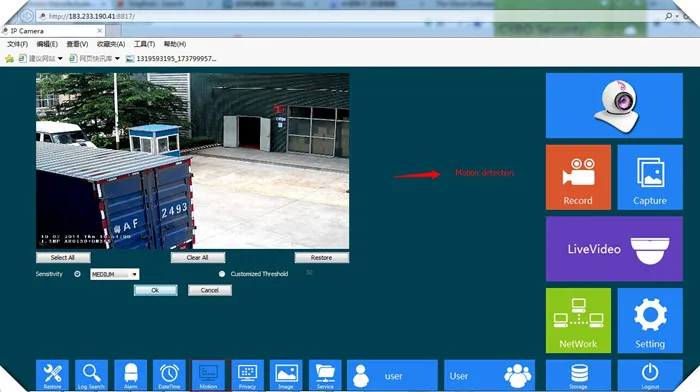Screen dimensions: 700x392
Task: Open the 查看(V) menu
Action: point(77,44)
